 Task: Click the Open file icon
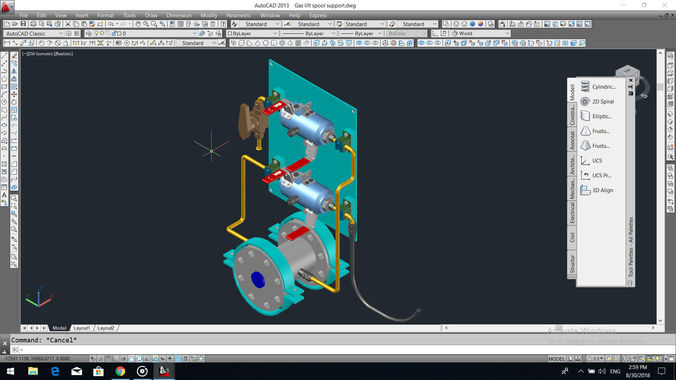pyautogui.click(x=15, y=24)
